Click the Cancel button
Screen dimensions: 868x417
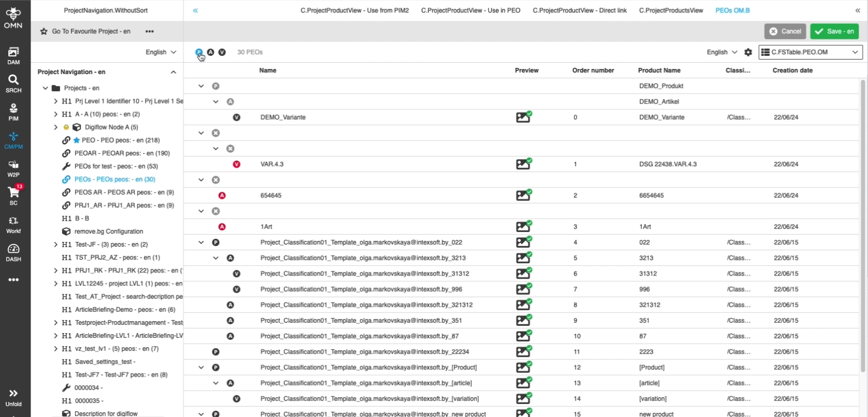(785, 32)
